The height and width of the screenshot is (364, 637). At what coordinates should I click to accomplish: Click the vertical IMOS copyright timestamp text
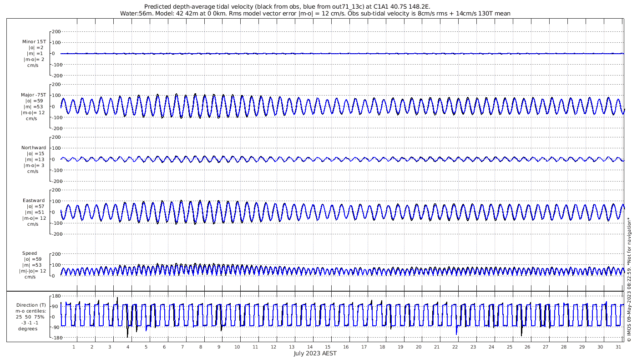coord(629,279)
